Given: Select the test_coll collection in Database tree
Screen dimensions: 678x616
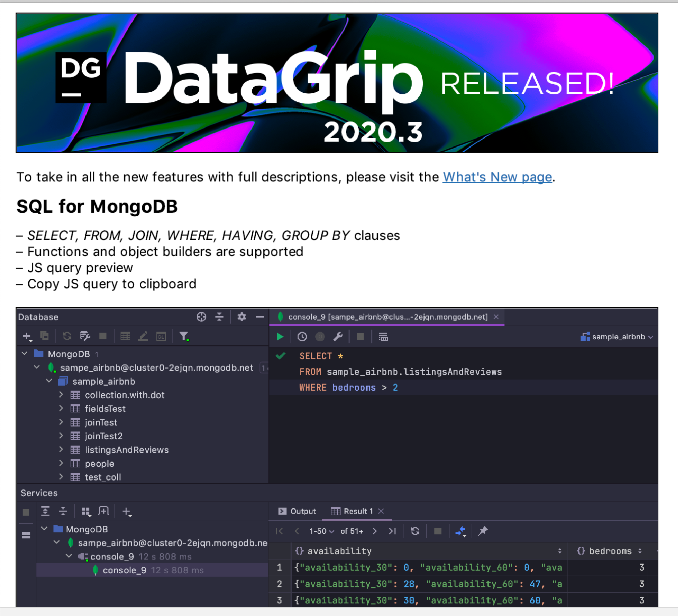Looking at the screenshot, I should coord(102,477).
